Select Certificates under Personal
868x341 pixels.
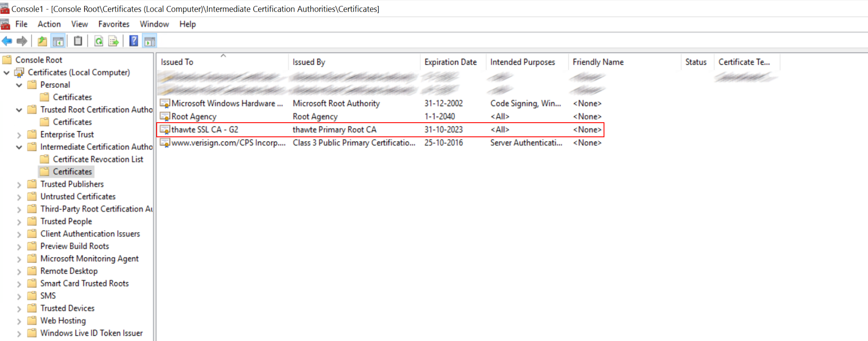[x=72, y=97]
